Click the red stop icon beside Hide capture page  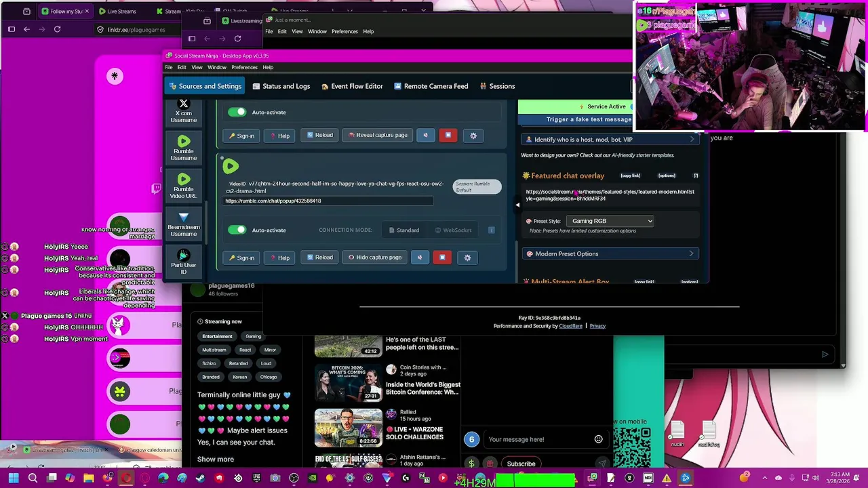[x=442, y=258]
